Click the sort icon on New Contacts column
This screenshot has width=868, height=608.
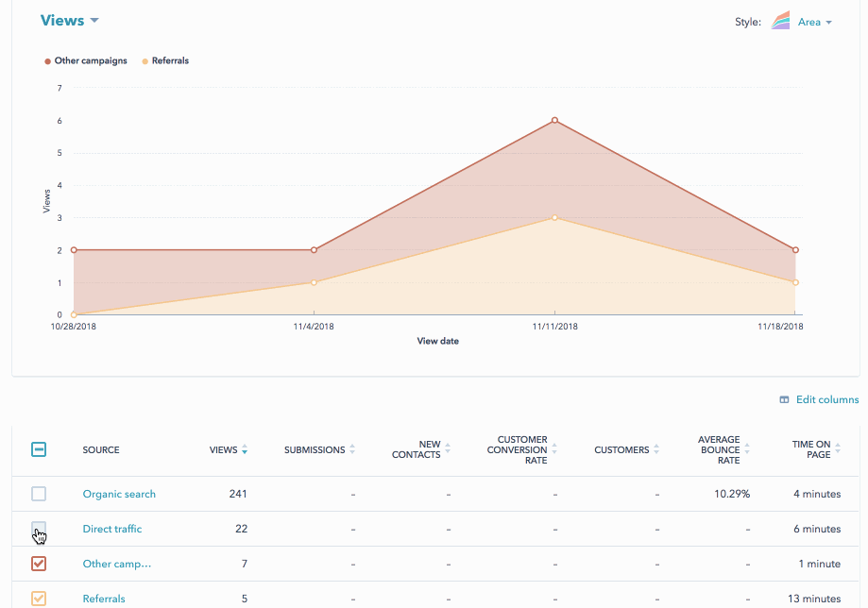(446, 450)
